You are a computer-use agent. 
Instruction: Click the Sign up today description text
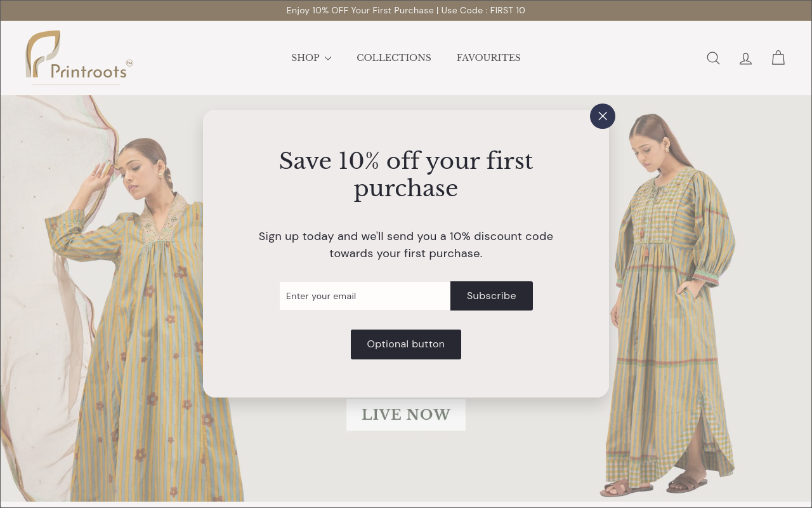(406, 244)
